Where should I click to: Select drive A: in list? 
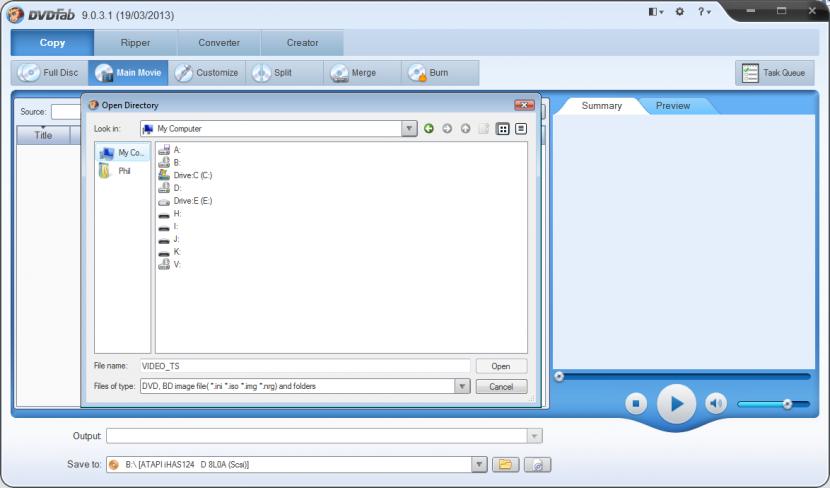(169, 150)
